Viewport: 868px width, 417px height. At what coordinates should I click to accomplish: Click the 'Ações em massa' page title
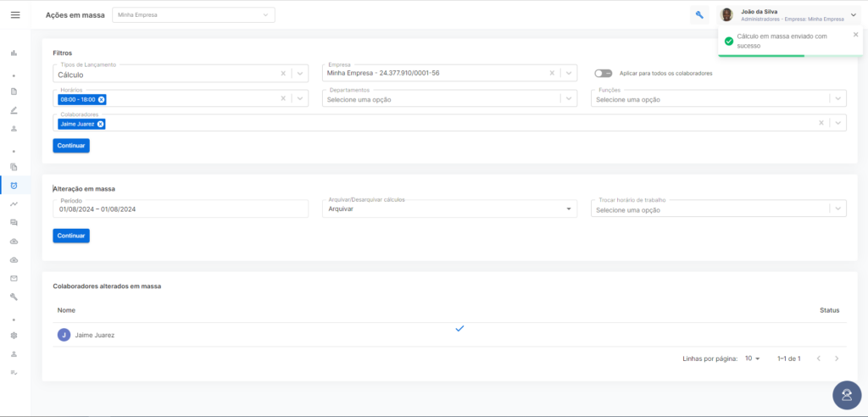[x=75, y=15]
